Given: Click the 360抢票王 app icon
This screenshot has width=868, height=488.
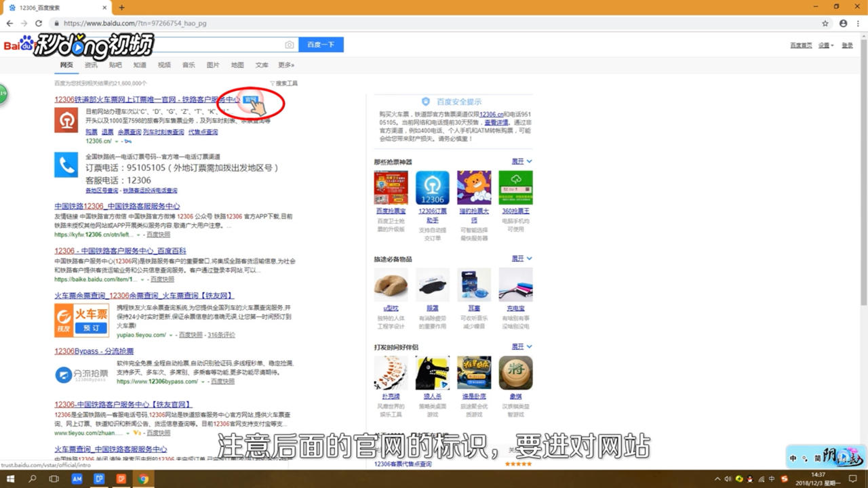Looking at the screenshot, I should coord(515,188).
